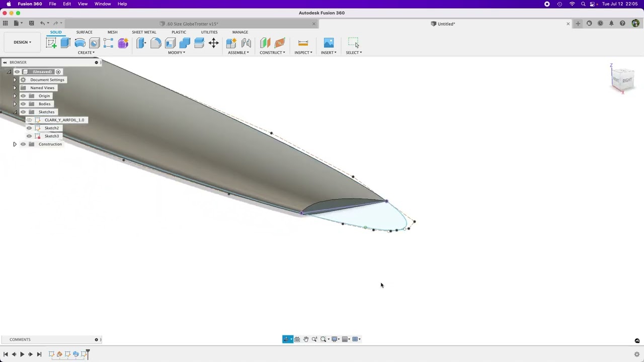
Task: Open the Help question-mark icon
Action: 622,24
